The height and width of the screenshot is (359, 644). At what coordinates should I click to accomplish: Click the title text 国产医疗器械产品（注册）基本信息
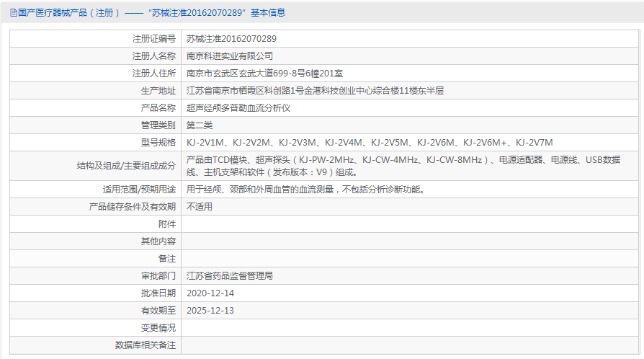point(151,13)
